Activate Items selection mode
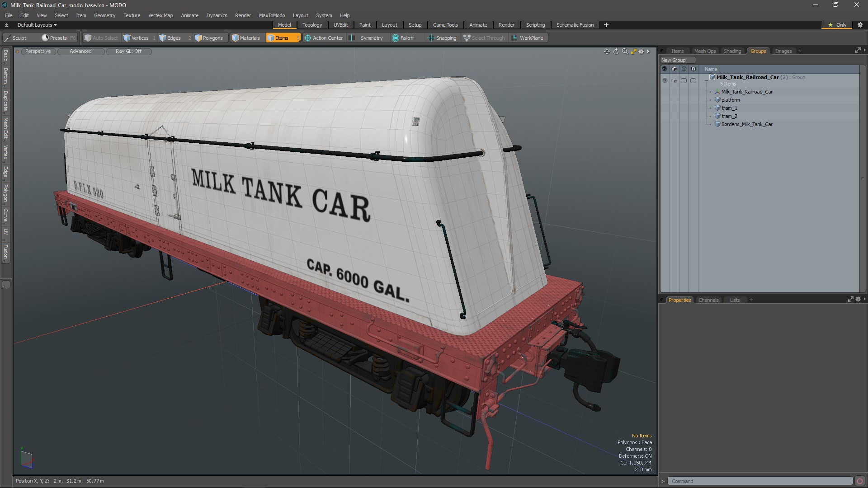Screen dimensions: 868x488 283,38
